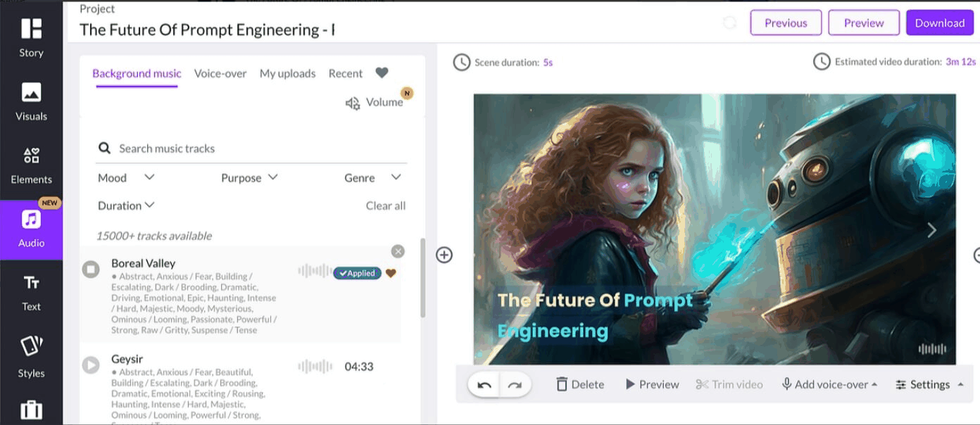Click the sync status icon near Previous
980x425 pixels.
point(730,23)
